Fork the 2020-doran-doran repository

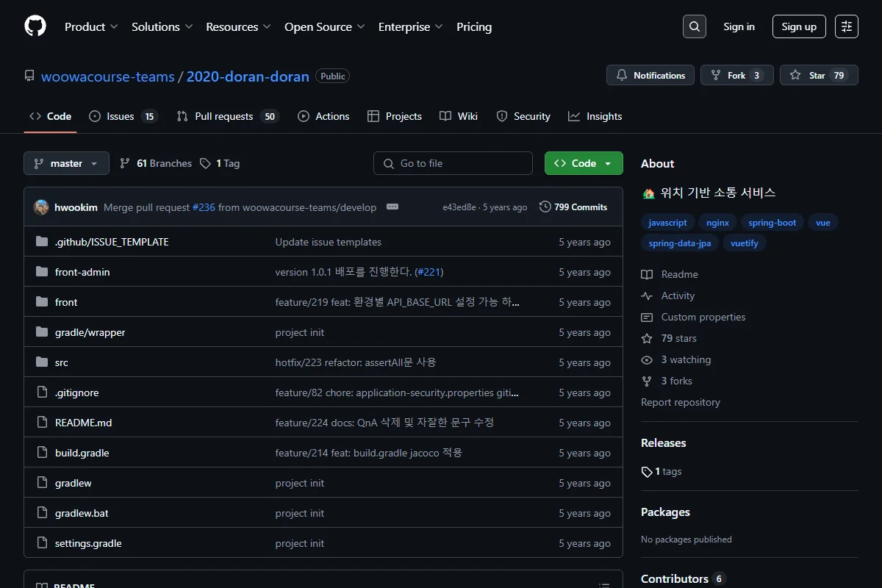pos(737,75)
